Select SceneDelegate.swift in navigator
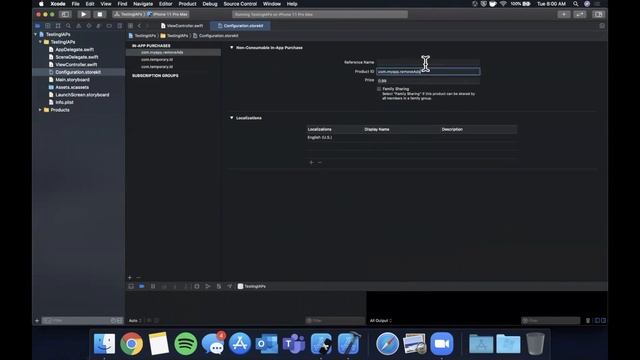Screen dimensions: 640x360 coord(77,57)
